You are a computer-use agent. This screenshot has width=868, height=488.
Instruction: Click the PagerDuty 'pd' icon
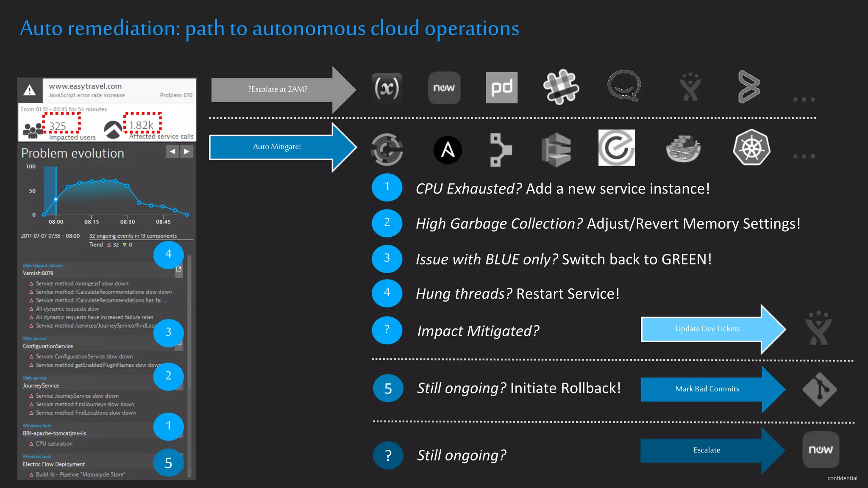tap(501, 88)
